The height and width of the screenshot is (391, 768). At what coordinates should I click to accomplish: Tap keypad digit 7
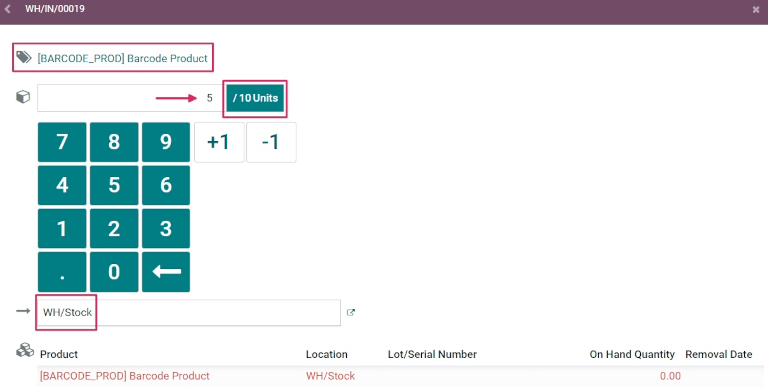[62, 142]
